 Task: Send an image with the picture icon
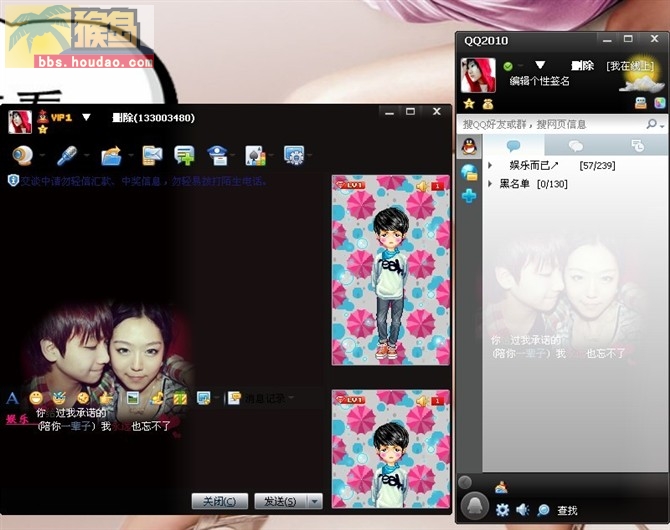133,398
